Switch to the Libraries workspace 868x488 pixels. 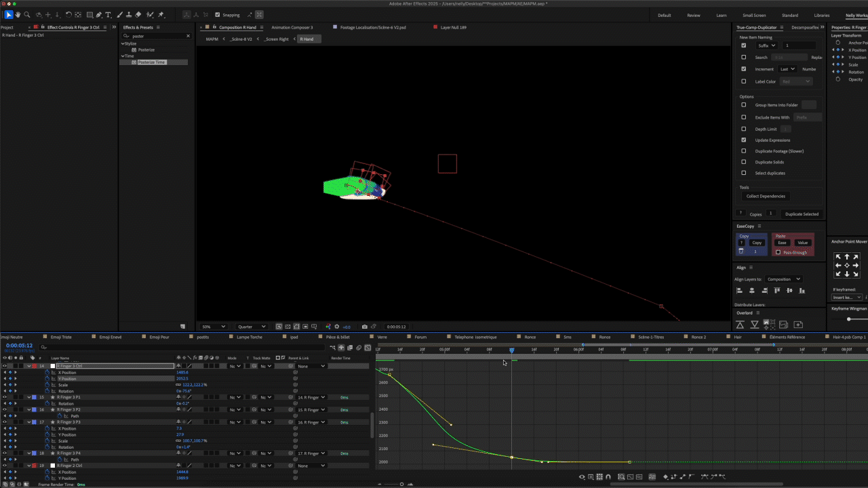(x=821, y=15)
